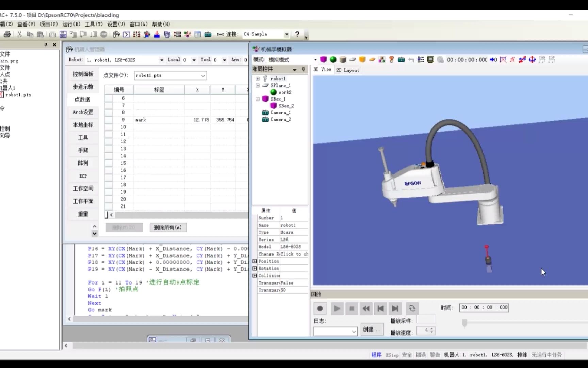The height and width of the screenshot is (368, 588).
Task: Click the help question mark icon
Action: (x=297, y=34)
